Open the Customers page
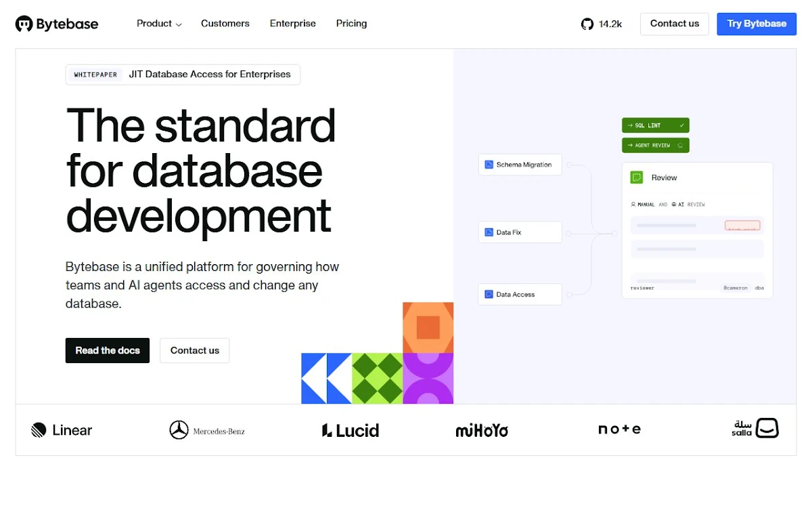The width and height of the screenshot is (812, 508). click(x=225, y=24)
